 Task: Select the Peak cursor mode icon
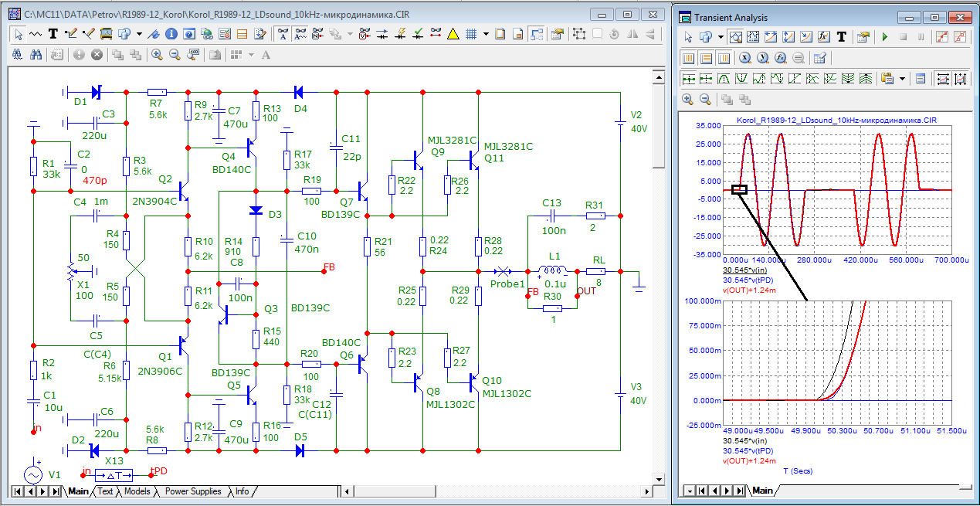point(724,79)
